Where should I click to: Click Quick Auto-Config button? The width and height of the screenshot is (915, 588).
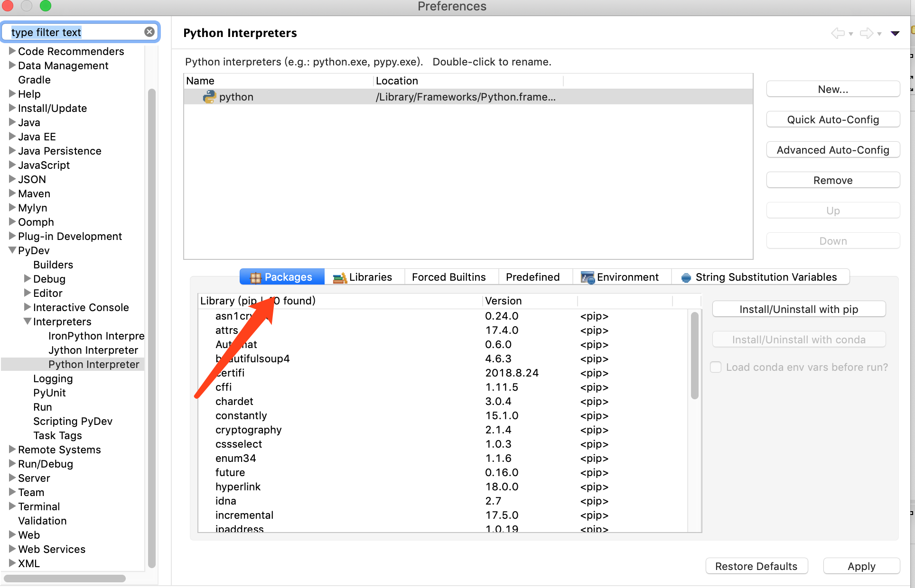[833, 119]
